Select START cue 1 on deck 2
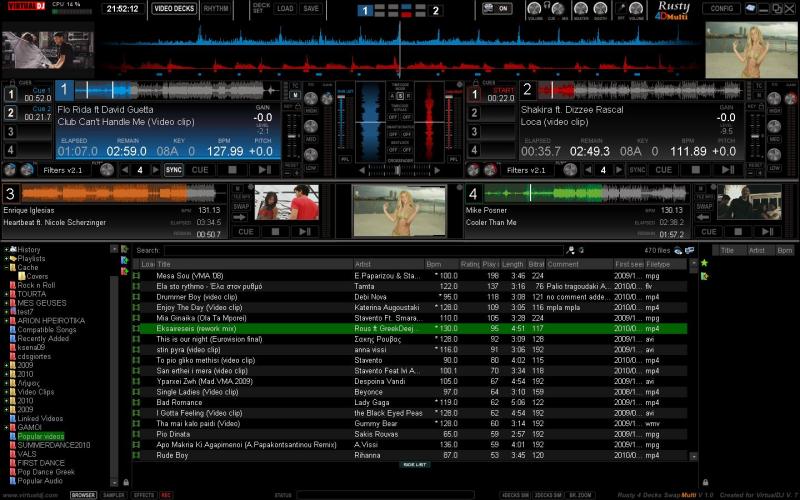 pyautogui.click(x=474, y=94)
